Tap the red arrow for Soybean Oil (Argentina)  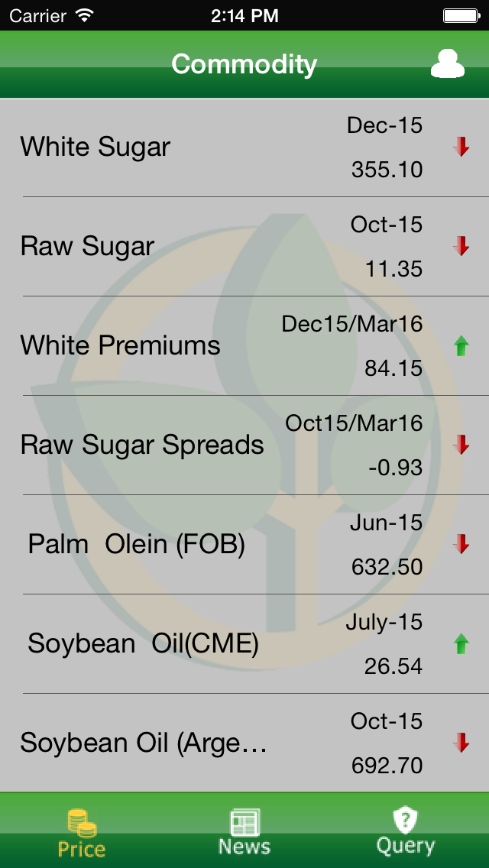click(461, 743)
